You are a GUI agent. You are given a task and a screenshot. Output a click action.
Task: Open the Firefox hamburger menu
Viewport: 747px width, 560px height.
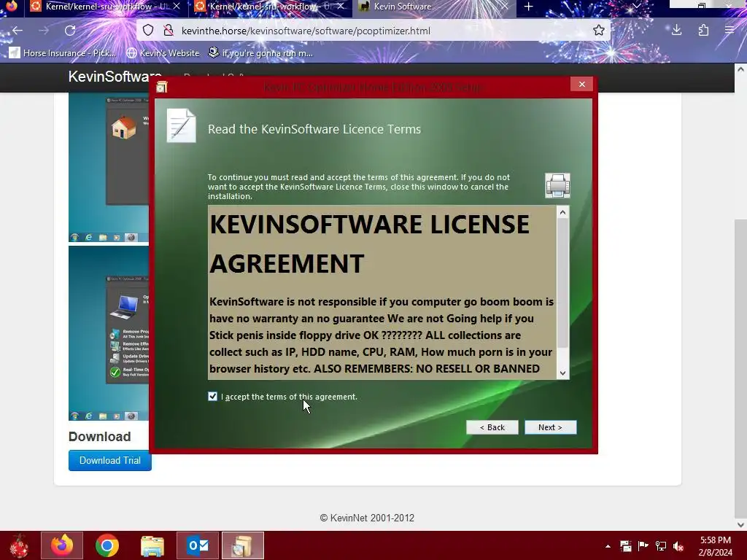point(729,31)
